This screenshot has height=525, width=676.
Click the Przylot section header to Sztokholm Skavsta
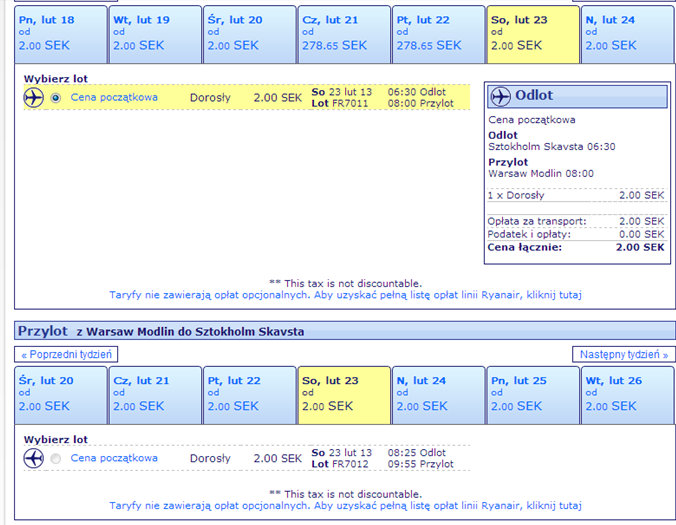point(344,331)
